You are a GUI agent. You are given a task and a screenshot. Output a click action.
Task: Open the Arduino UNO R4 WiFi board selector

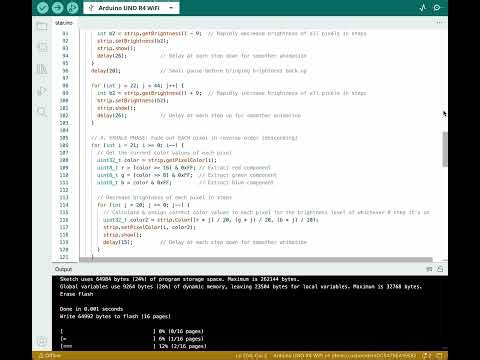tap(131, 8)
